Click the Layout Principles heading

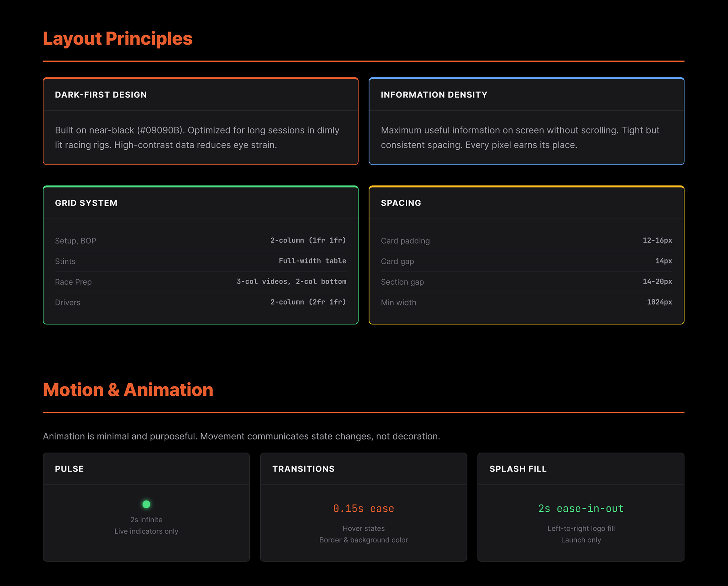tap(118, 39)
